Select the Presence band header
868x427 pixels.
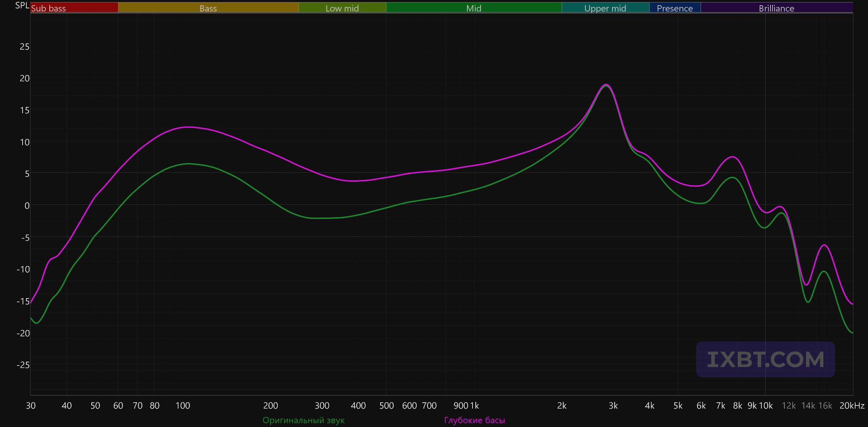pyautogui.click(x=675, y=8)
